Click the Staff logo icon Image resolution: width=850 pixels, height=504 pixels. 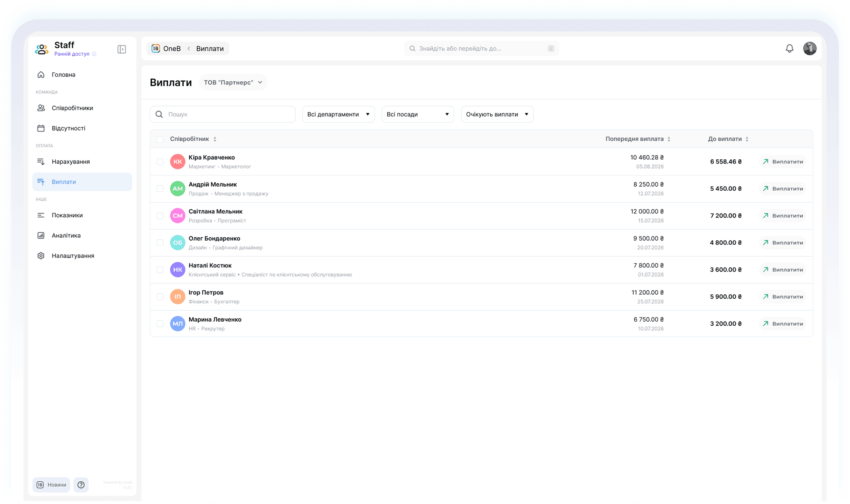(x=42, y=49)
